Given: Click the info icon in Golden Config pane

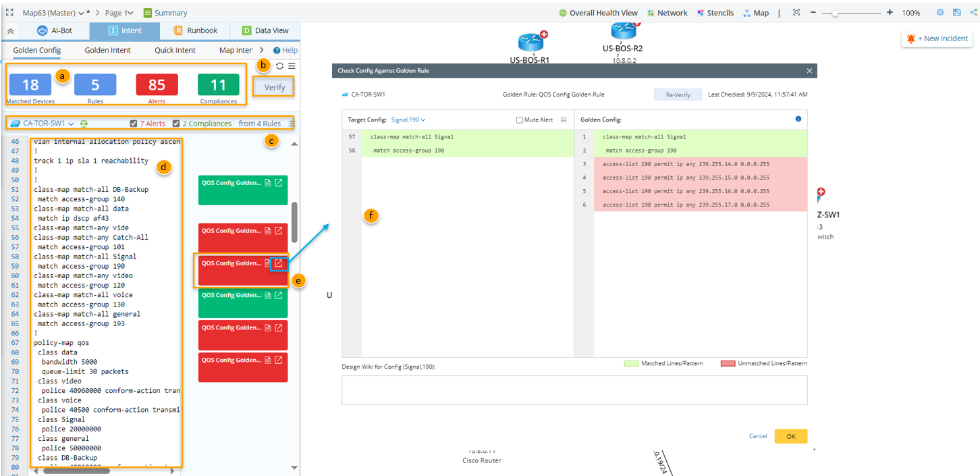Looking at the screenshot, I should coord(798,119).
